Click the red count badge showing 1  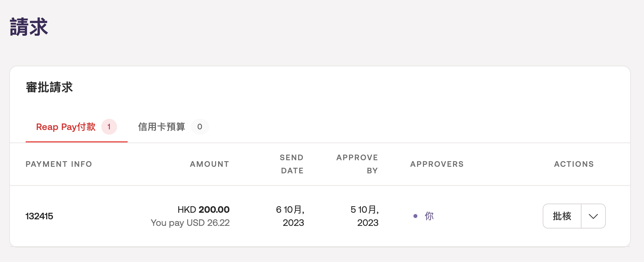(109, 127)
